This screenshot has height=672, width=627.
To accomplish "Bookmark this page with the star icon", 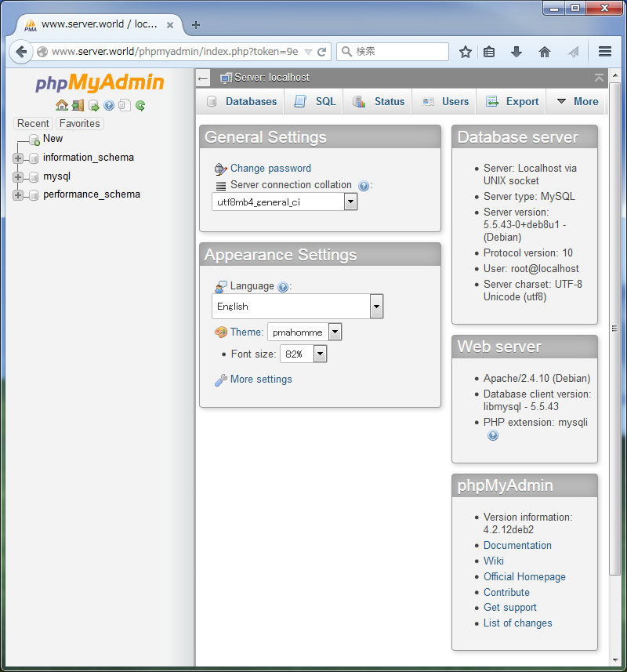I will coord(465,52).
